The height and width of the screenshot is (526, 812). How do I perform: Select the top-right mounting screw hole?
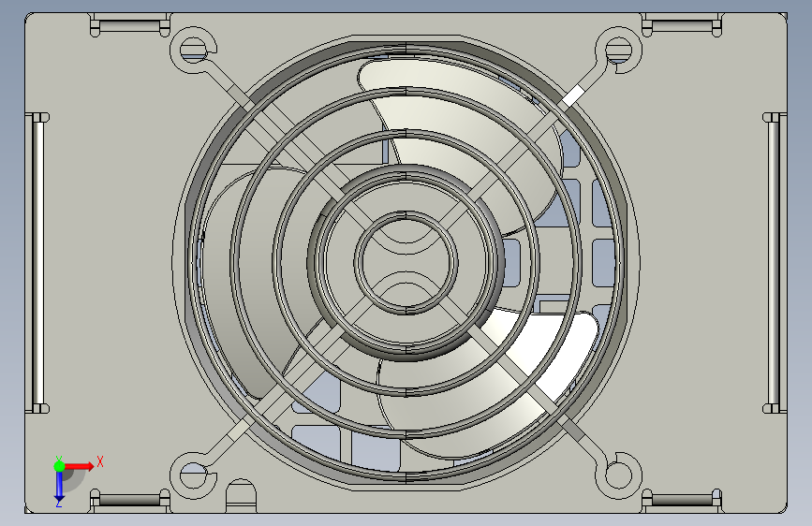619,51
